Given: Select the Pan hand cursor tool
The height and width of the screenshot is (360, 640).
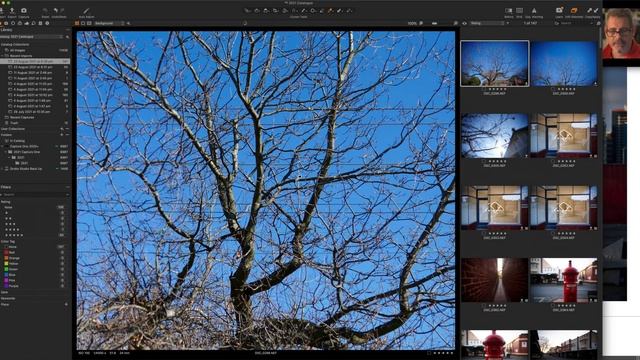Looking at the screenshot, I should pos(257,11).
